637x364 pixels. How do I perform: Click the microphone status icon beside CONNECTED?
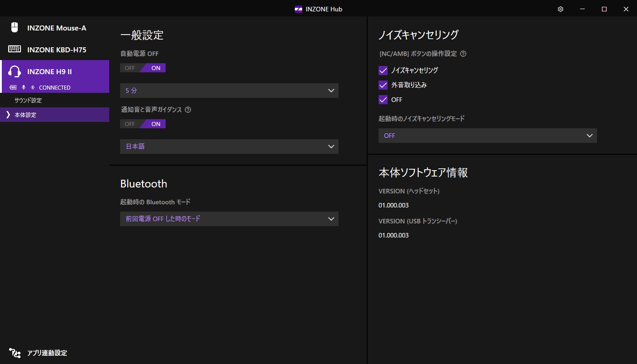point(24,87)
